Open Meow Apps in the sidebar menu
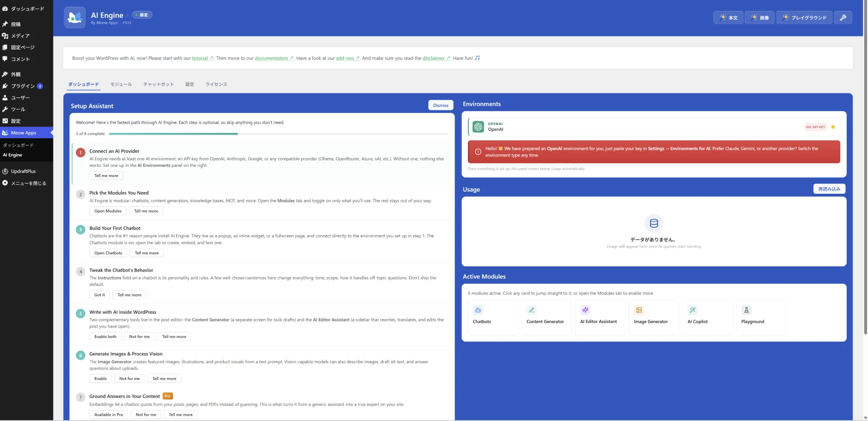This screenshot has height=421, width=868. point(26,133)
